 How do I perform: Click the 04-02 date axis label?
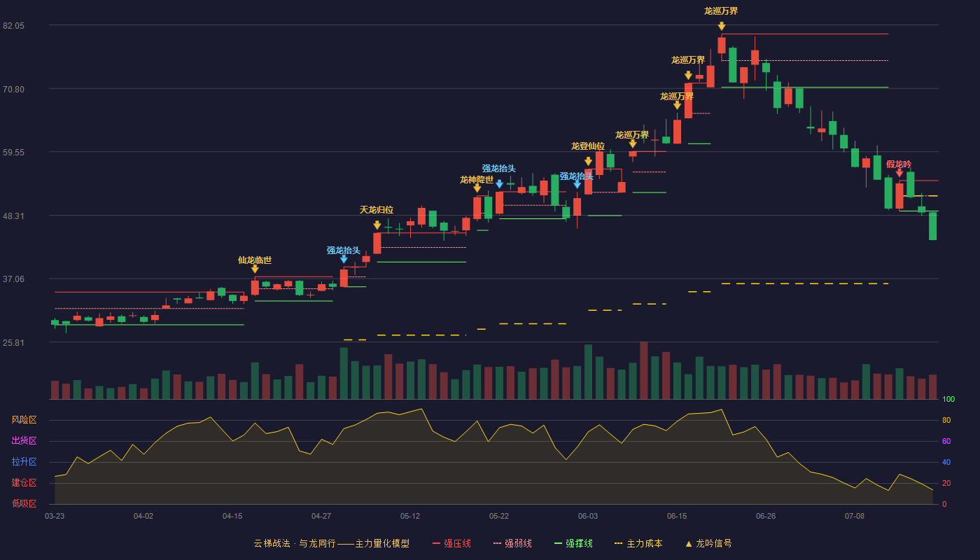[x=143, y=516]
